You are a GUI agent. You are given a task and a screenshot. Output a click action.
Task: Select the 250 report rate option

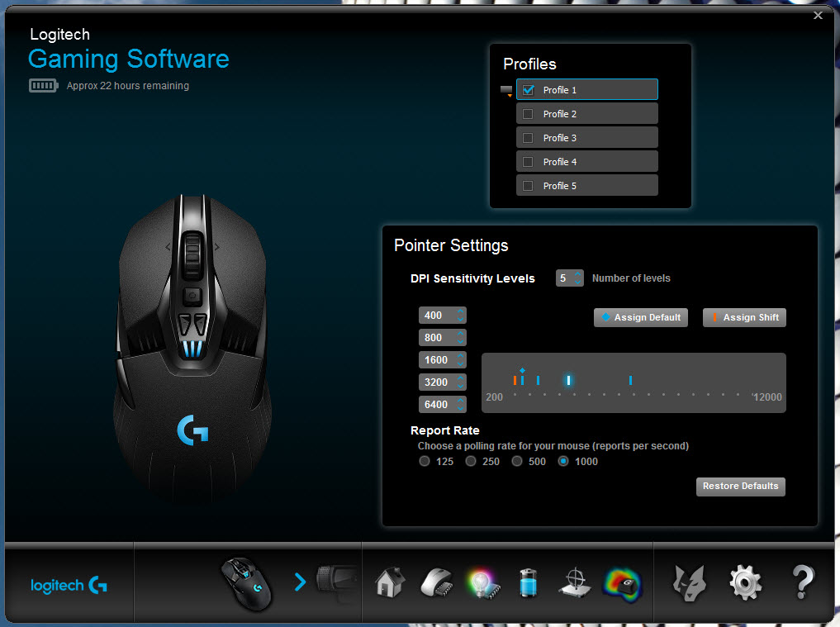(470, 462)
